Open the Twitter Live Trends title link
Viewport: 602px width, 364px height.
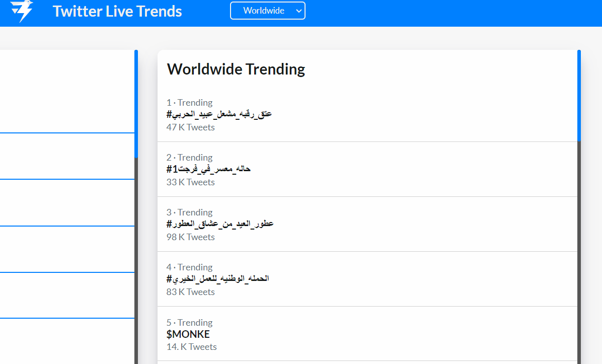(117, 11)
